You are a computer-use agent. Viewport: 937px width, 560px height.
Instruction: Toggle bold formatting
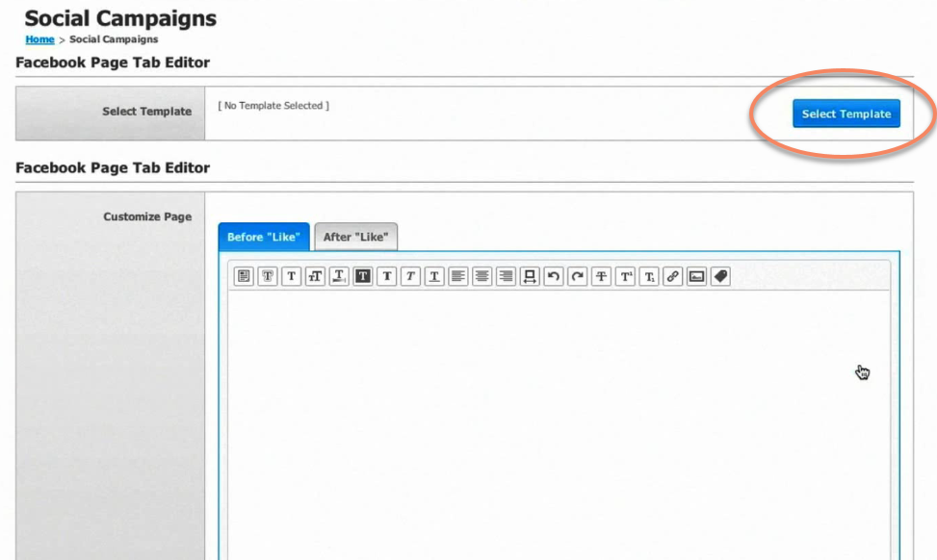click(x=386, y=276)
